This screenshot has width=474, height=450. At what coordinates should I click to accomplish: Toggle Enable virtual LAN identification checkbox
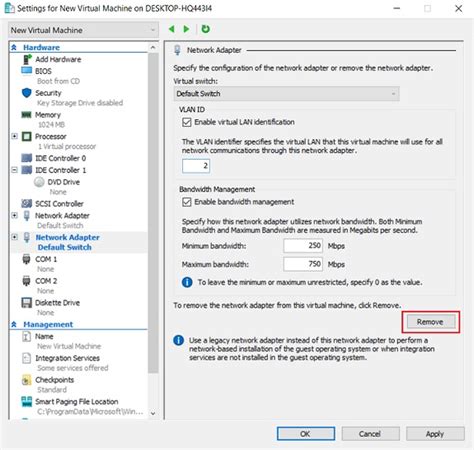[187, 122]
